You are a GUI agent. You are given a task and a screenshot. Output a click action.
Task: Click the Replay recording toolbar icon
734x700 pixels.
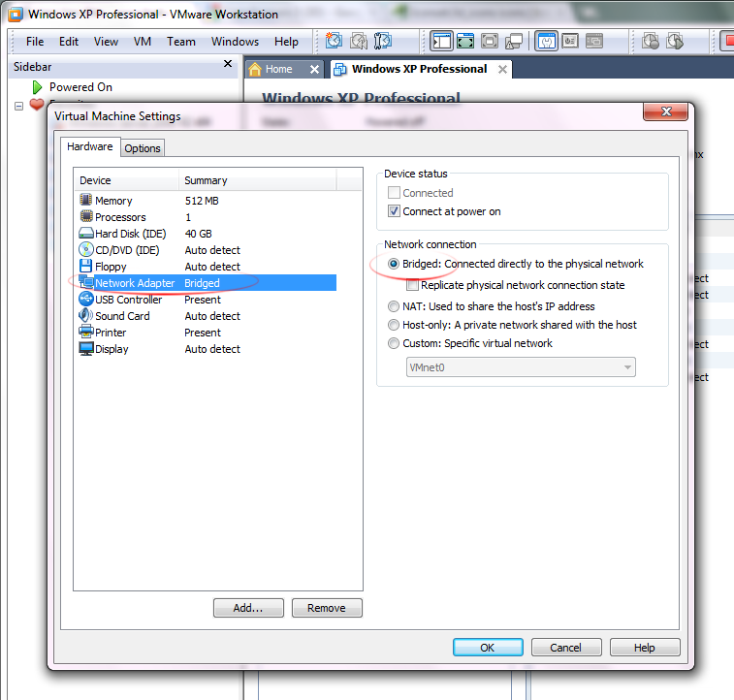point(675,41)
